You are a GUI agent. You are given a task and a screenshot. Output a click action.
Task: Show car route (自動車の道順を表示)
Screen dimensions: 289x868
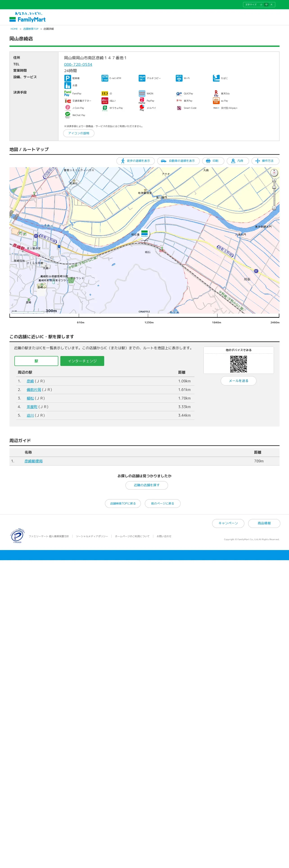[x=179, y=161]
